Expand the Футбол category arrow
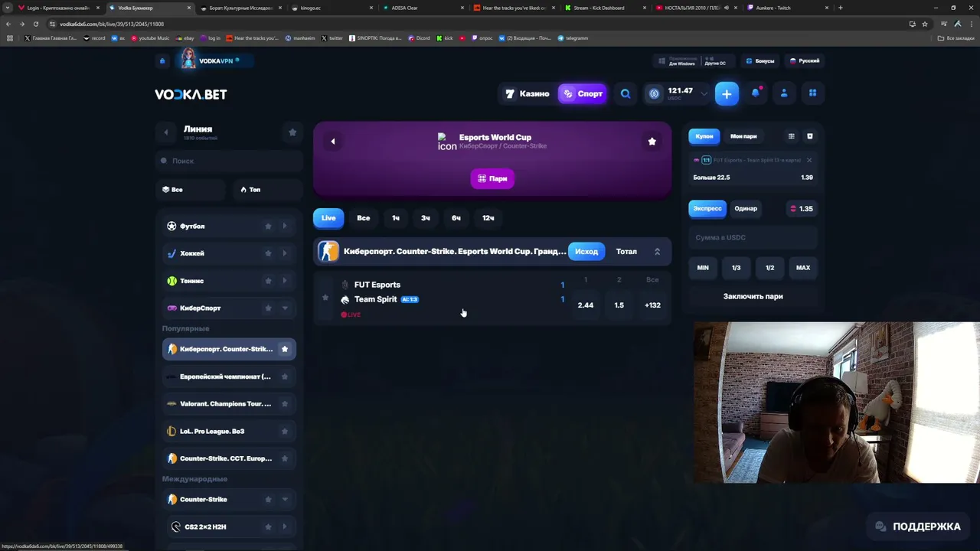The height and width of the screenshot is (551, 980). point(285,226)
